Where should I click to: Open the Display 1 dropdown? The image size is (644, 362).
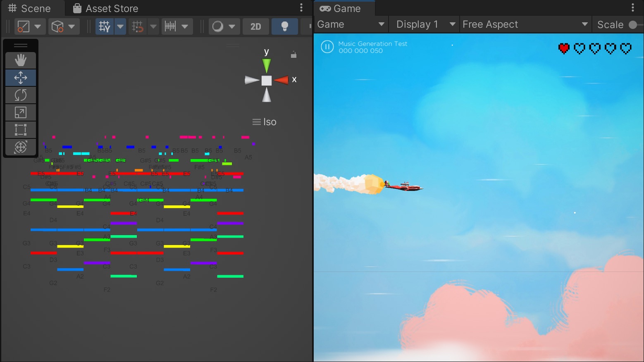[425, 24]
